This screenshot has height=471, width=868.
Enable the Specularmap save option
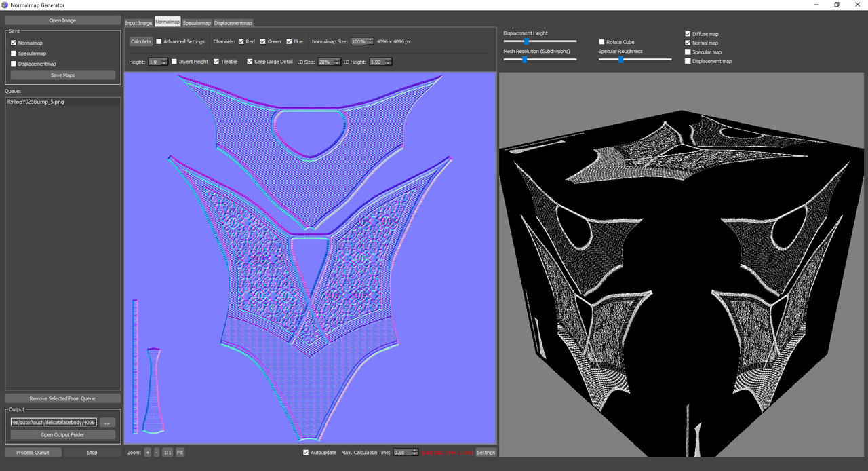point(12,53)
